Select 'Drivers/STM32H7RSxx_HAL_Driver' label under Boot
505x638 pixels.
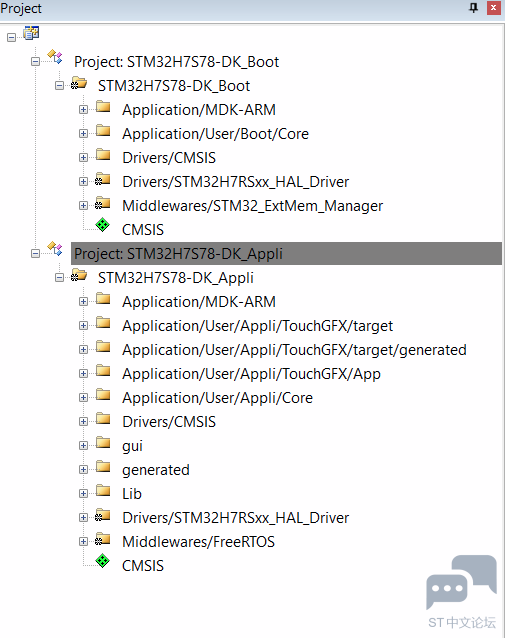click(x=235, y=182)
